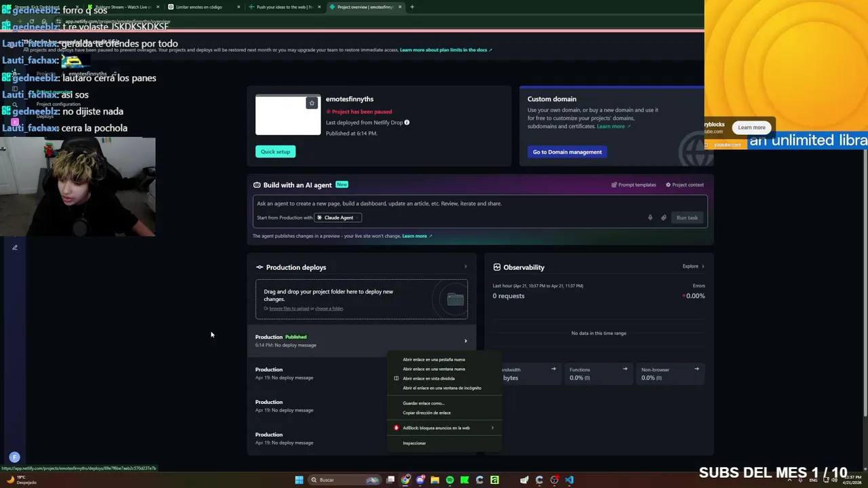Click Explore arrow in Observability
This screenshot has width=868, height=488.
pos(703,266)
